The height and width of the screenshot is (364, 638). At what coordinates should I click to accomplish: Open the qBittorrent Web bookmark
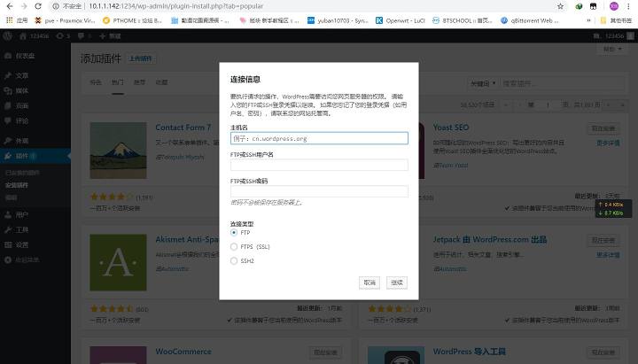(529, 20)
